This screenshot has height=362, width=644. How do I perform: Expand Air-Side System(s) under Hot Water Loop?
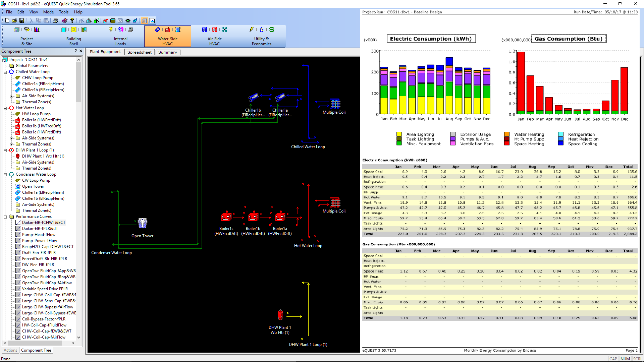[x=12, y=138]
